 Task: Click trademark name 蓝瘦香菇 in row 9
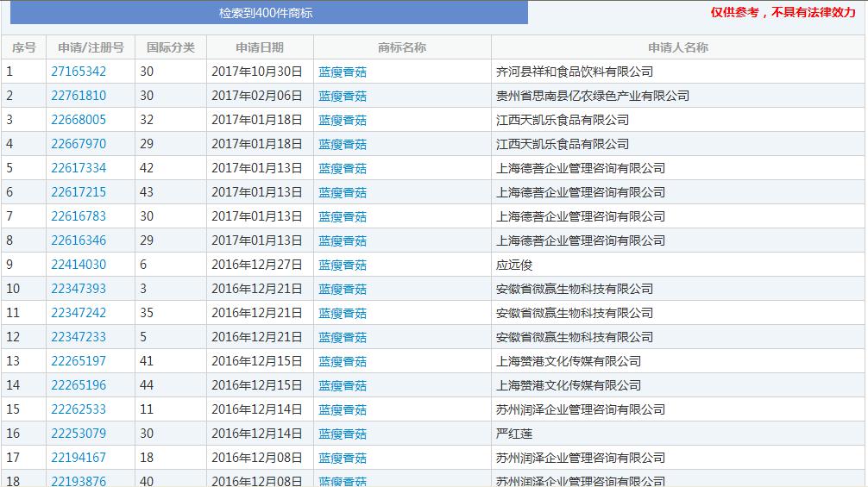coord(343,265)
